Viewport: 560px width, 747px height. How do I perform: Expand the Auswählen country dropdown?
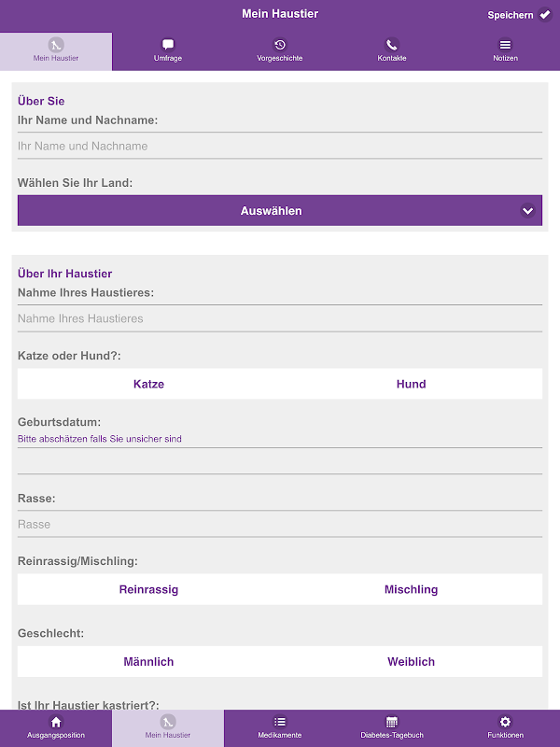(x=280, y=211)
